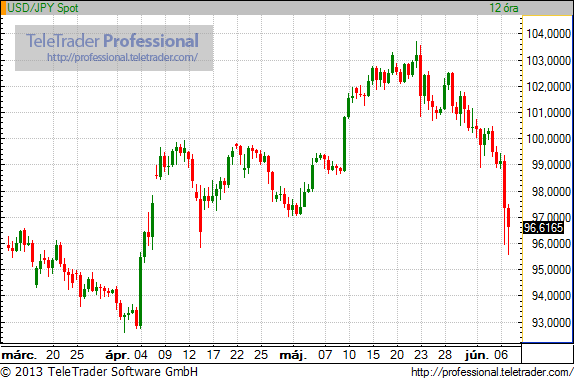This screenshot has width=574, height=381.
Task: Click the máj. month label on time axis
Action: (293, 355)
